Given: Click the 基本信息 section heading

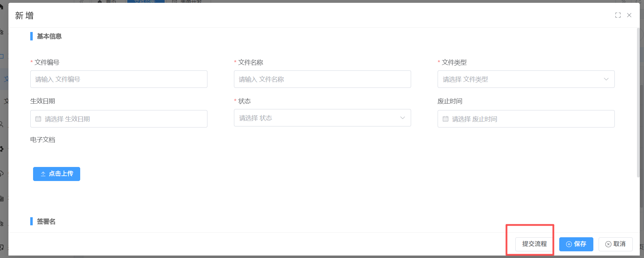Looking at the screenshot, I should [49, 36].
